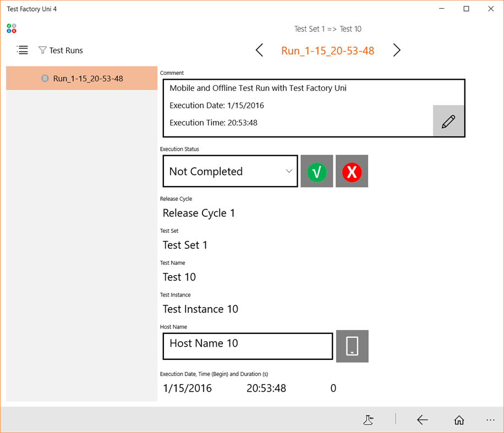This screenshot has width=504, height=433.
Task: Mark the run passed with the green checkmark
Action: [317, 171]
